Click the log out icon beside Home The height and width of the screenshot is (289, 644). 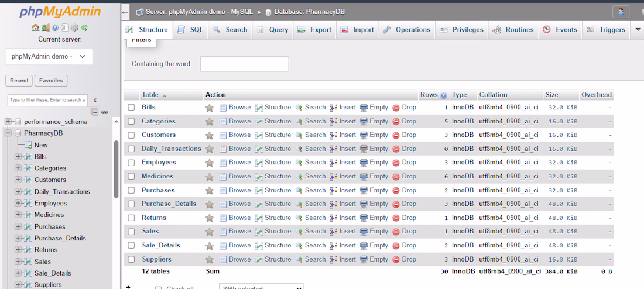46,27
